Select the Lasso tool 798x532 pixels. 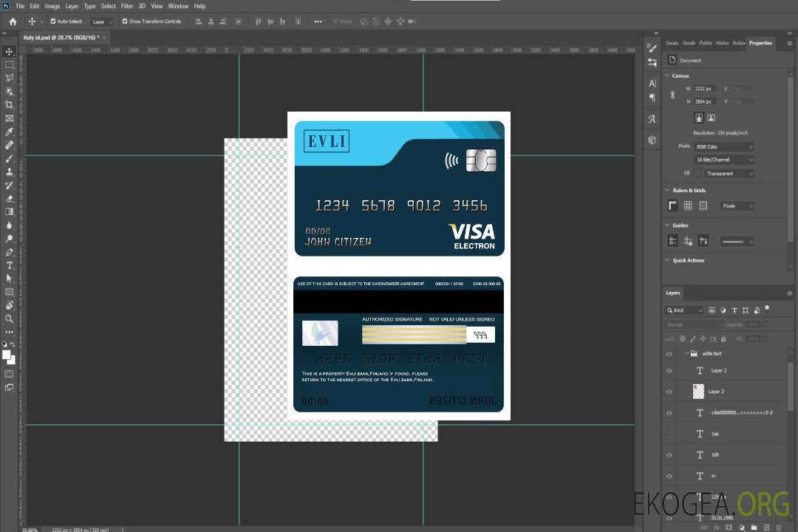coord(9,78)
